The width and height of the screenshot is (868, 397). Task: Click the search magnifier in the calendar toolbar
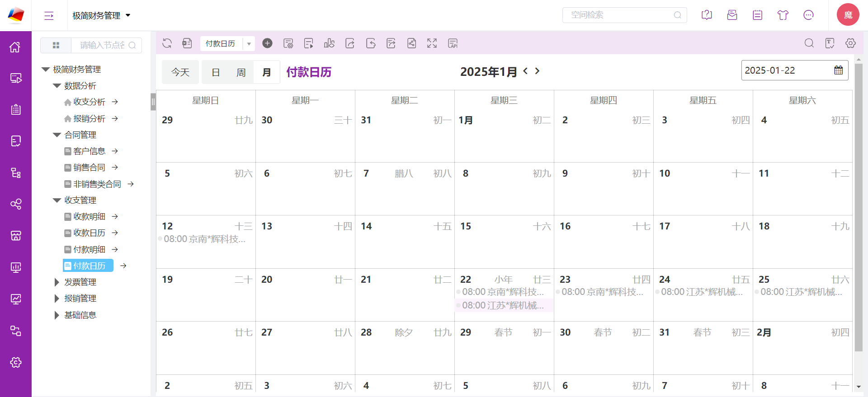809,43
